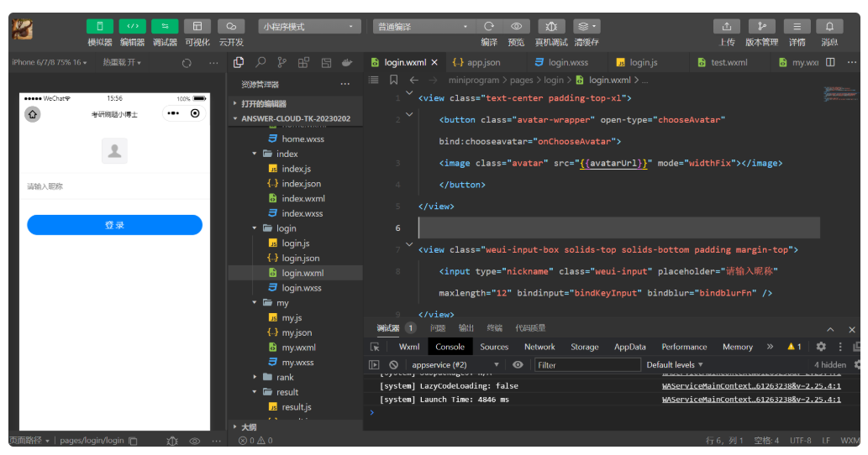
Task: Collapse the index folder
Action: [x=255, y=154]
